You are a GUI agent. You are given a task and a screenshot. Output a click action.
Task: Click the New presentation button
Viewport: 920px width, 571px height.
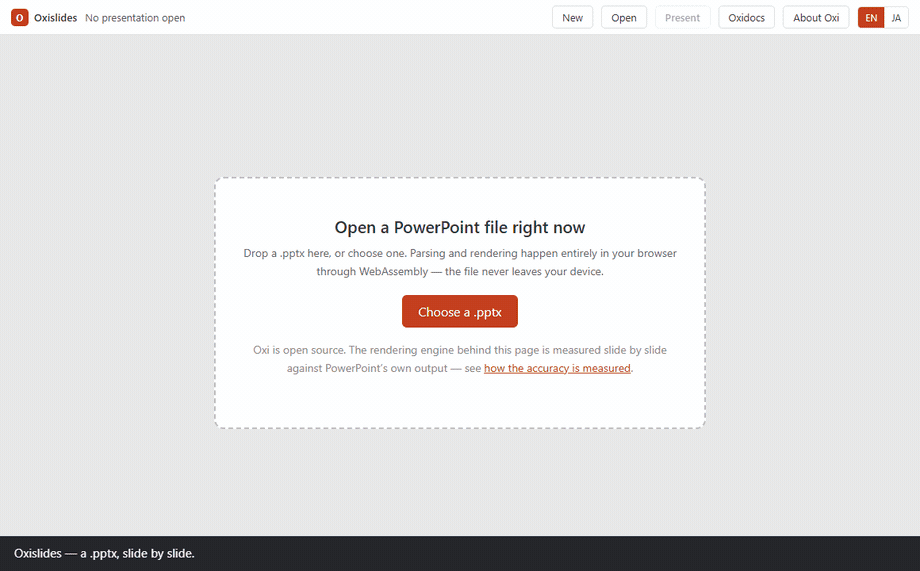point(572,18)
